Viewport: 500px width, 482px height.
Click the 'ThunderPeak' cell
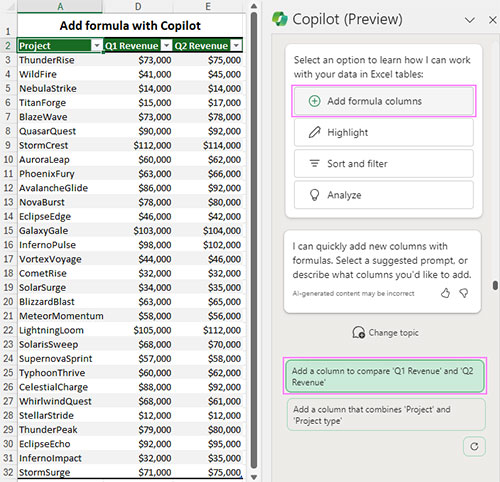(60, 430)
